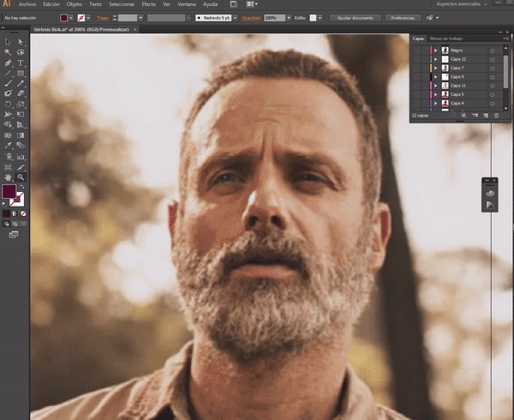Select the Mesh tool
This screenshot has height=420, width=514.
click(x=8, y=135)
